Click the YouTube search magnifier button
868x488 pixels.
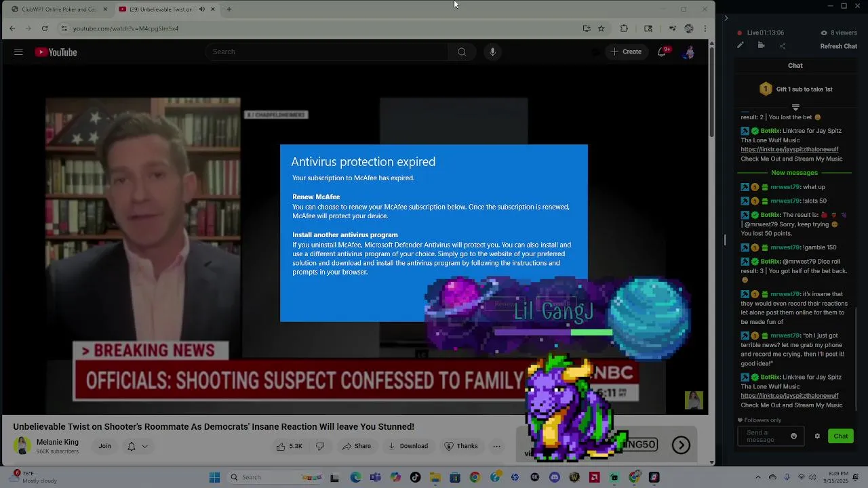[462, 52]
